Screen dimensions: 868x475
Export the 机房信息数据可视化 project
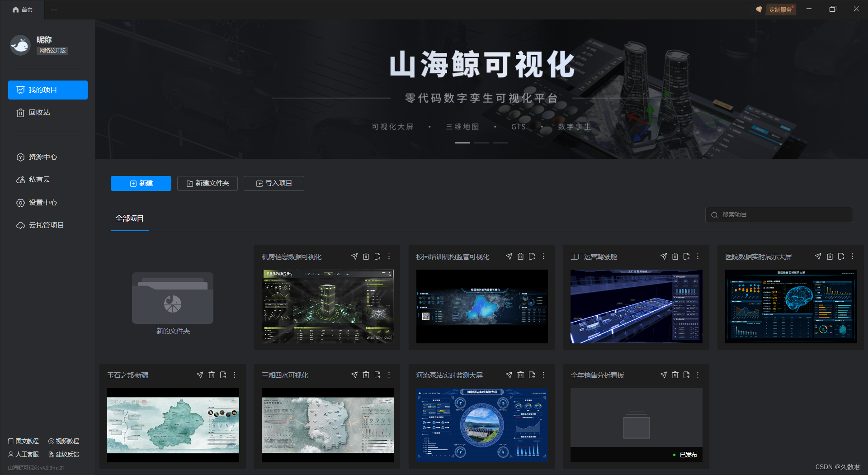[x=377, y=256]
